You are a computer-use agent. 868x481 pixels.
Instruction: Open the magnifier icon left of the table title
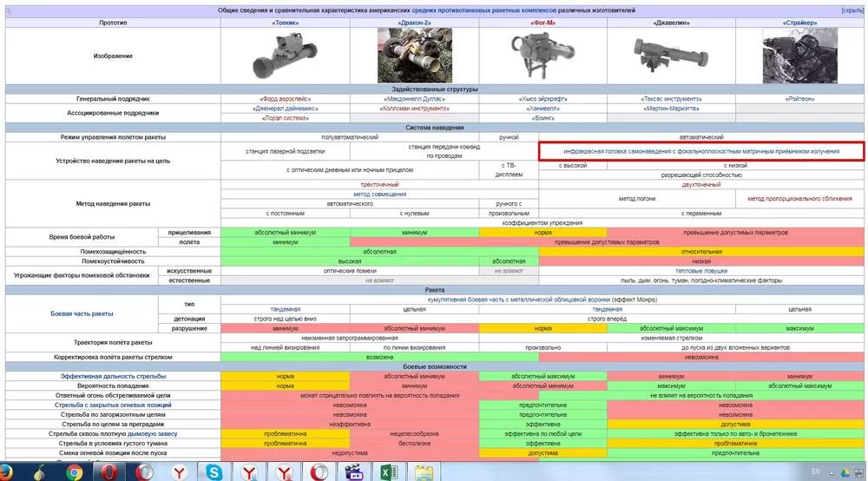click(9, 10)
